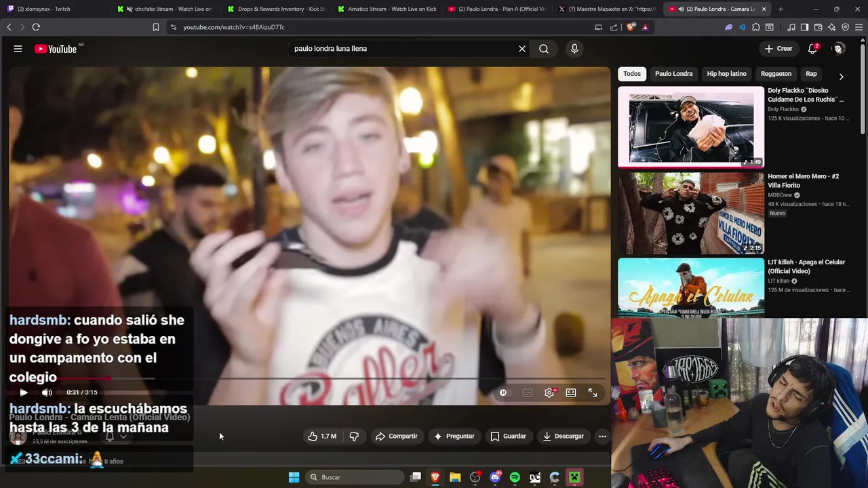
Task: Open the Doly Flackko video thumbnail
Action: (691, 127)
